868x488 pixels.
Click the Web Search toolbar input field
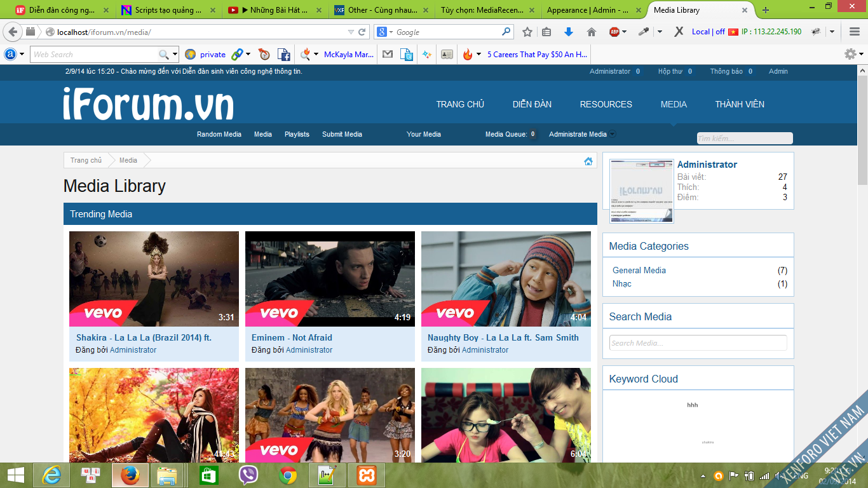[93, 55]
